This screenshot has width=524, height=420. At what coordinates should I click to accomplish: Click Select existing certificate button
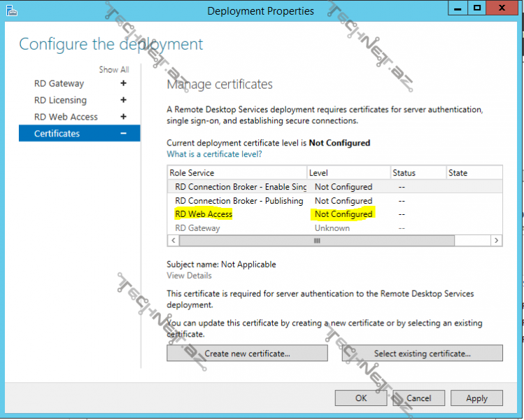[x=422, y=353]
